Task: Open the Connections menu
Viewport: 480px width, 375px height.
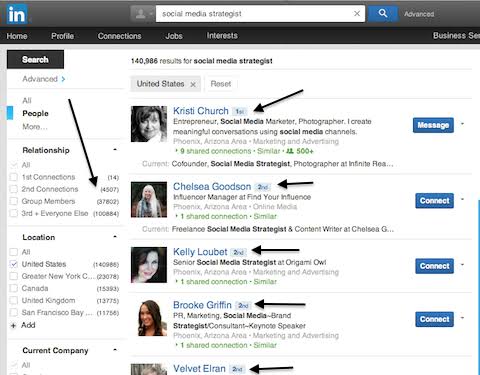Action: click(119, 36)
